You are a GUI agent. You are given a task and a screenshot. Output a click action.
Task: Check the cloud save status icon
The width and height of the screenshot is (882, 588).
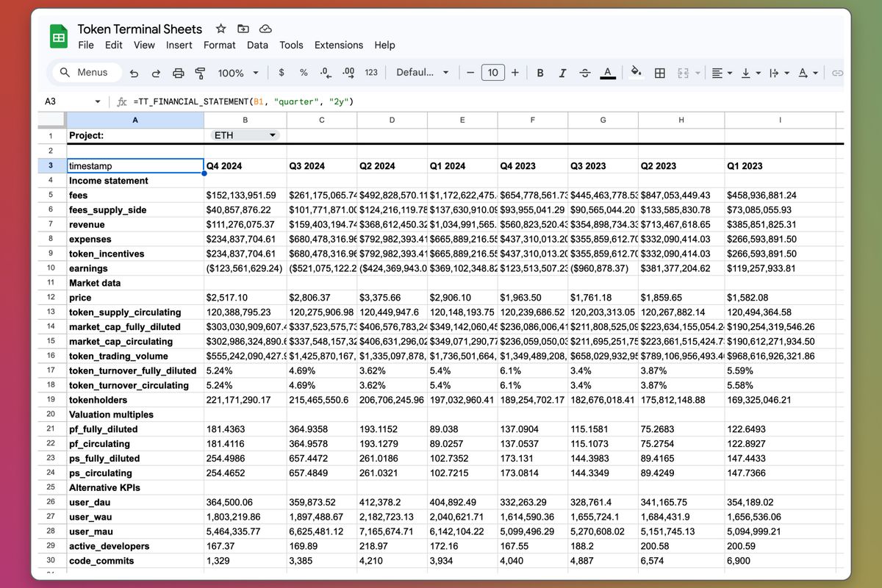click(x=266, y=29)
